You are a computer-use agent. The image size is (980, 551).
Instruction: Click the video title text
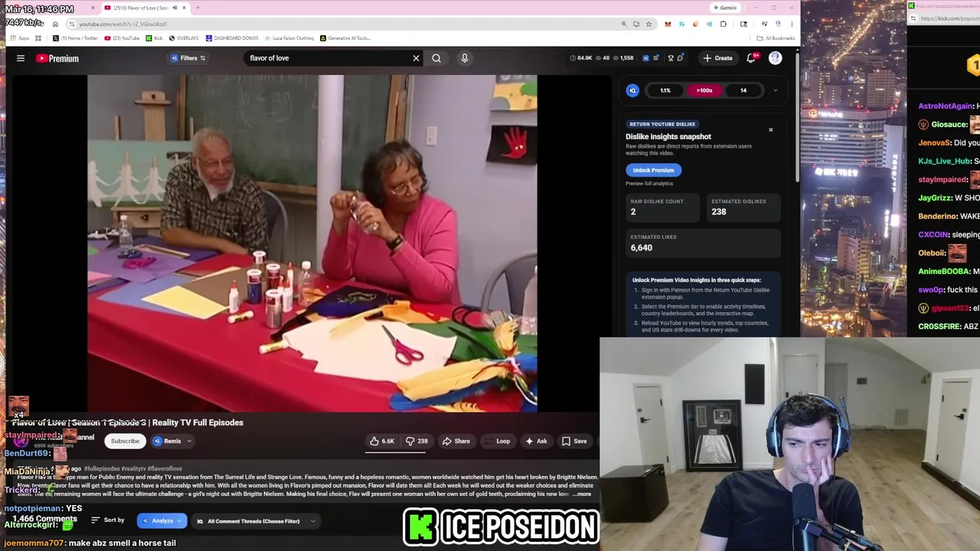[x=128, y=422]
